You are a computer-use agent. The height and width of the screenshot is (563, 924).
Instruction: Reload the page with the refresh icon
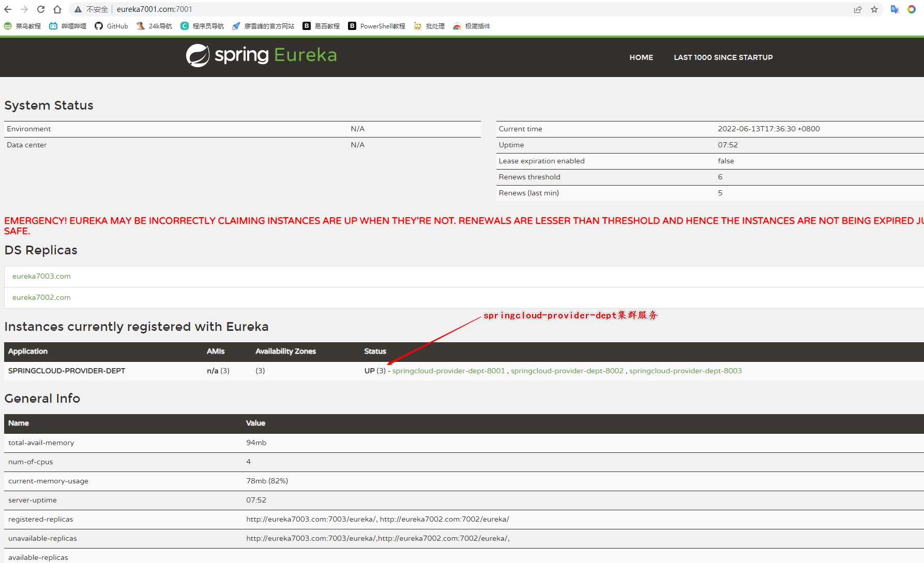pyautogui.click(x=41, y=9)
